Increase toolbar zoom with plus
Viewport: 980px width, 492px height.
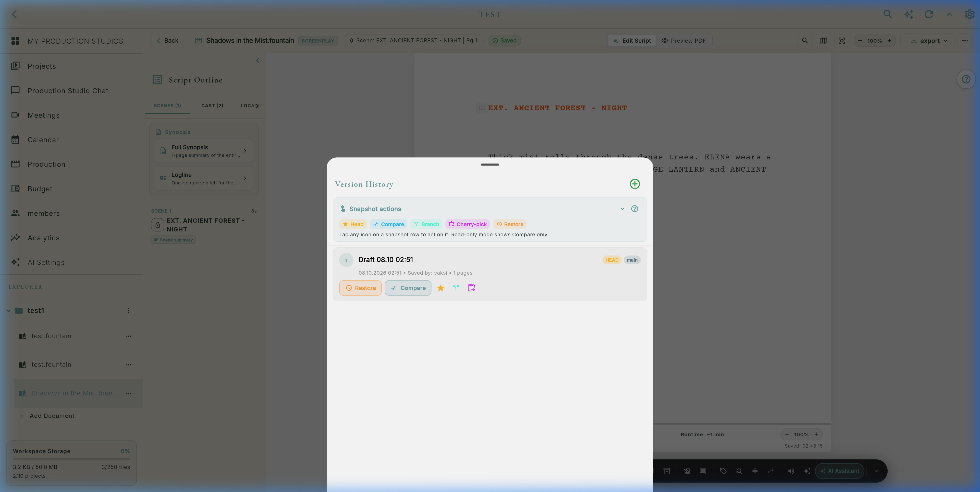889,41
